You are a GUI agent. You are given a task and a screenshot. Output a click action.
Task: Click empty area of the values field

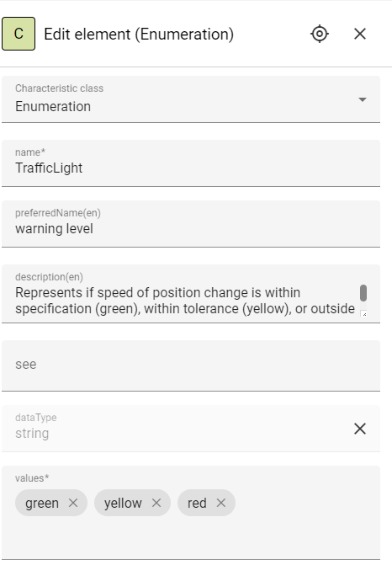191,537
